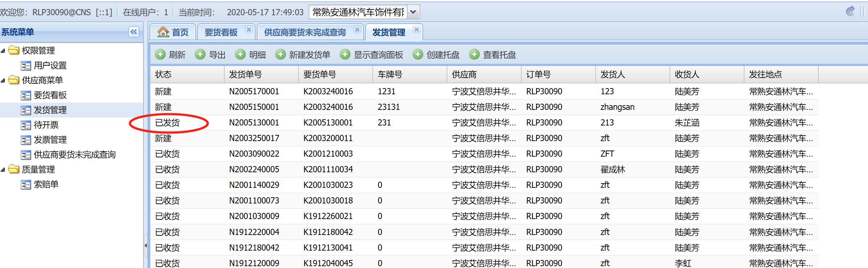The width and height of the screenshot is (868, 268).
Task: Click the 查看托盘 button label
Action: 500,55
